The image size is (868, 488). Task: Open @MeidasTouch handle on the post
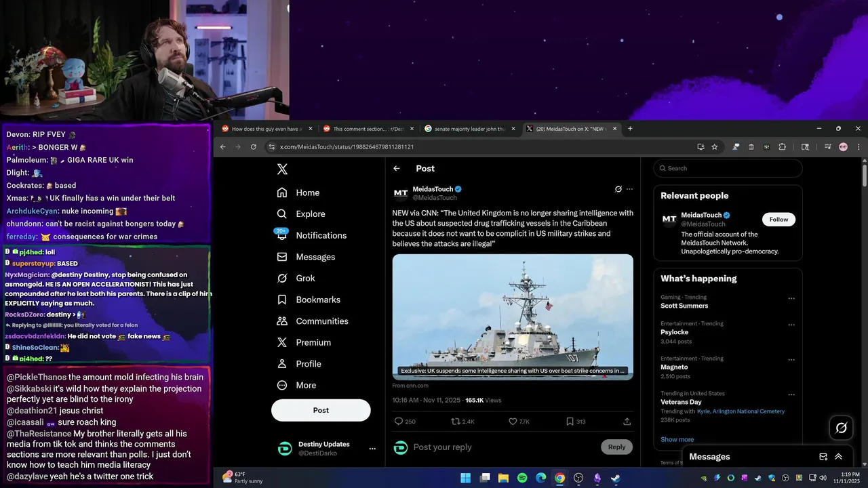(x=435, y=198)
